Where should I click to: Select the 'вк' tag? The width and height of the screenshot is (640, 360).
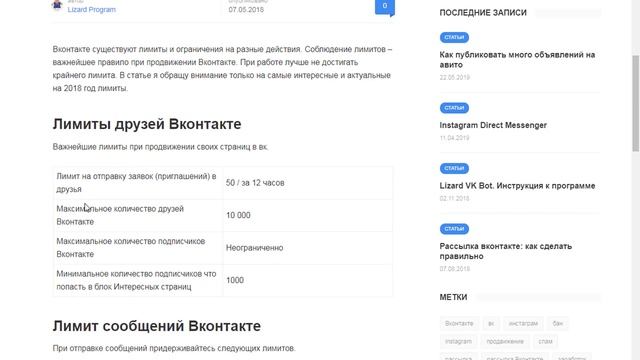491,323
